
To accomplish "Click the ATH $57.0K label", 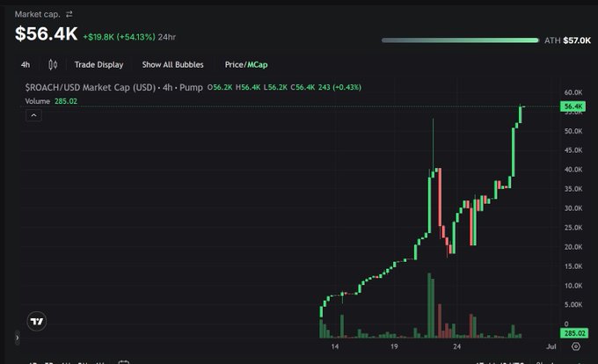I will (567, 40).
